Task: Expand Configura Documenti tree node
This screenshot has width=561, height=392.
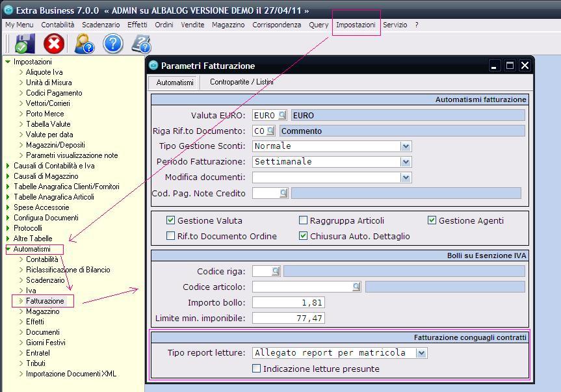Action: point(8,218)
